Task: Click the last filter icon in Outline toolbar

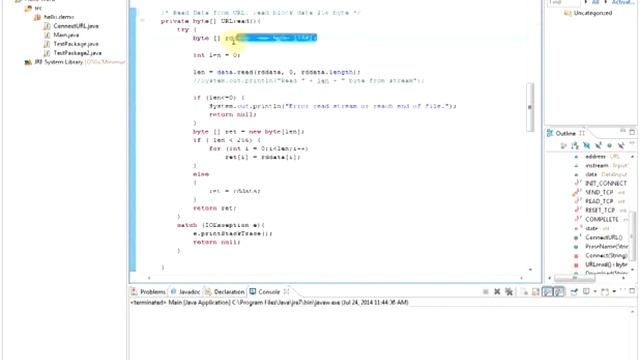Action: click(621, 145)
